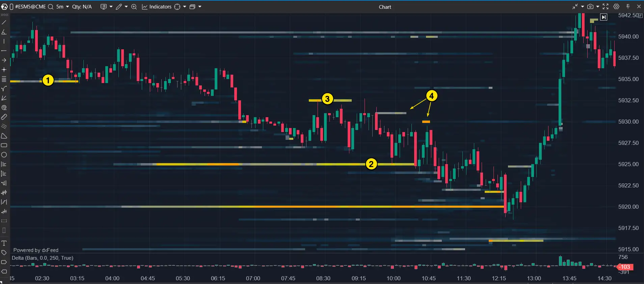Click the 13:45 time axis label
The height and width of the screenshot is (284, 644).
(569, 278)
